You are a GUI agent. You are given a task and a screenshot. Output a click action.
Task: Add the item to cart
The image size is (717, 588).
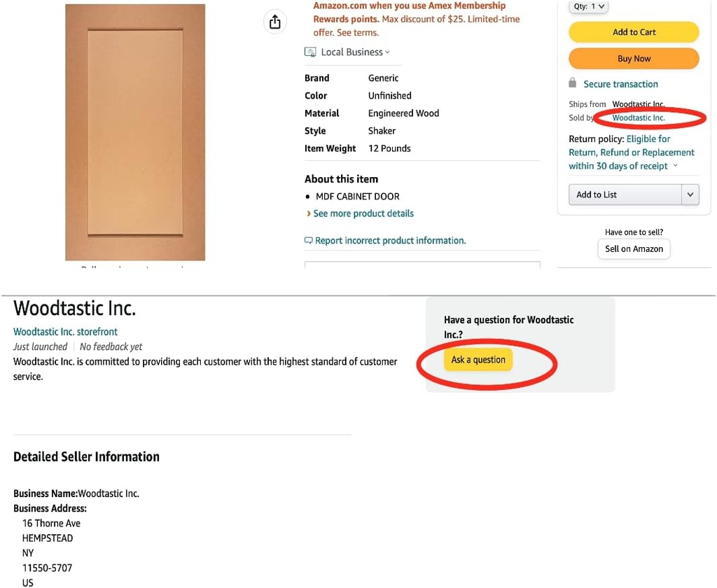634,32
